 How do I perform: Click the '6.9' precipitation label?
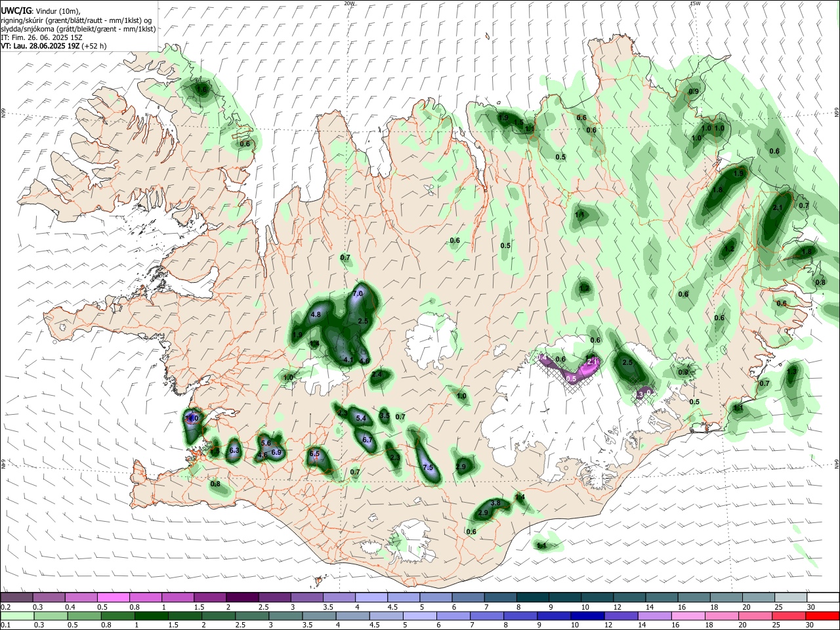(276, 452)
